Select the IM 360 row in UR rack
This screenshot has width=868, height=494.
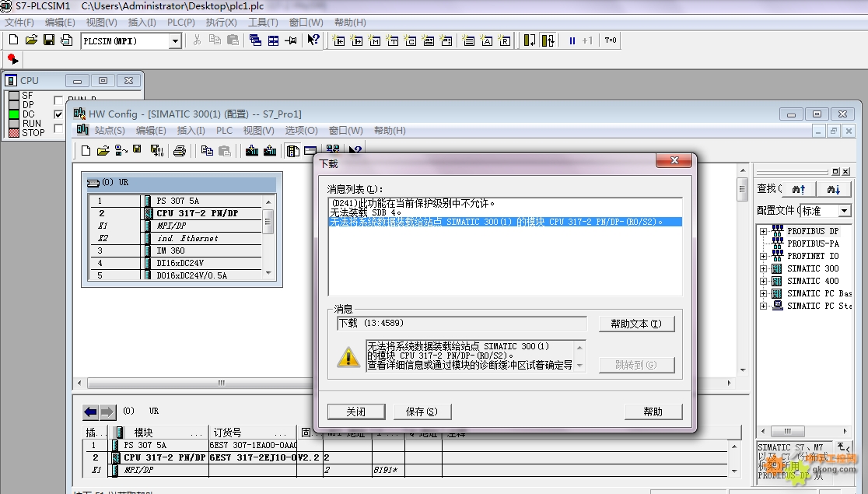pyautogui.click(x=177, y=251)
